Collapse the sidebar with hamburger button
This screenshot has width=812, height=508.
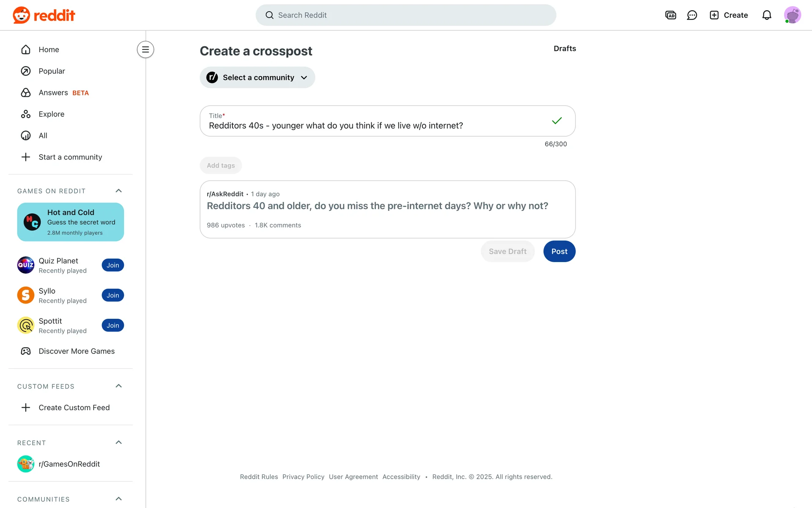(x=145, y=50)
